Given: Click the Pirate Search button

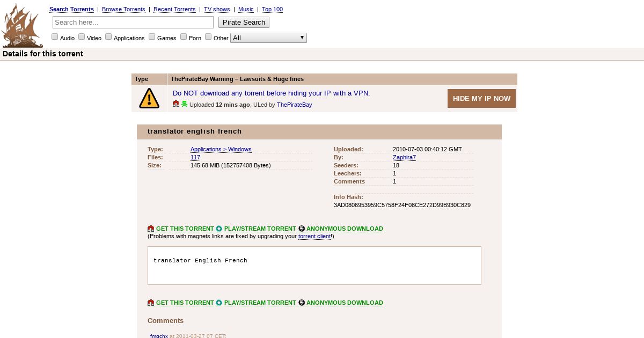Looking at the screenshot, I should [x=244, y=22].
